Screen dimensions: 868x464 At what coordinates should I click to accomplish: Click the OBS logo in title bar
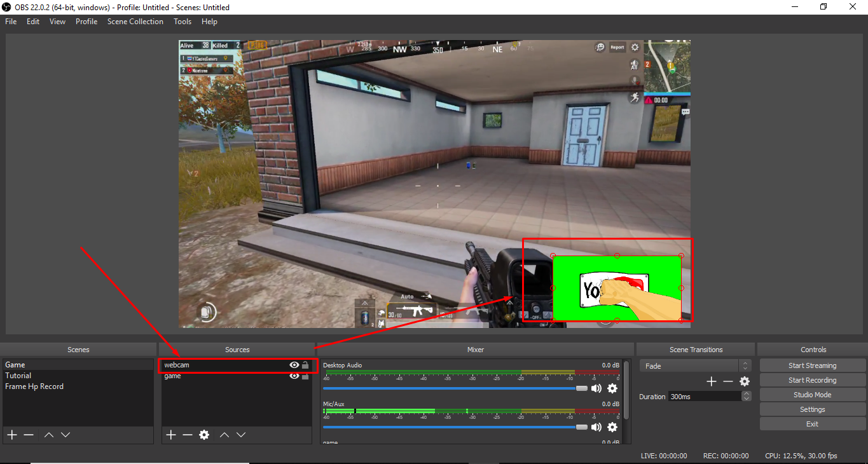pos(8,7)
